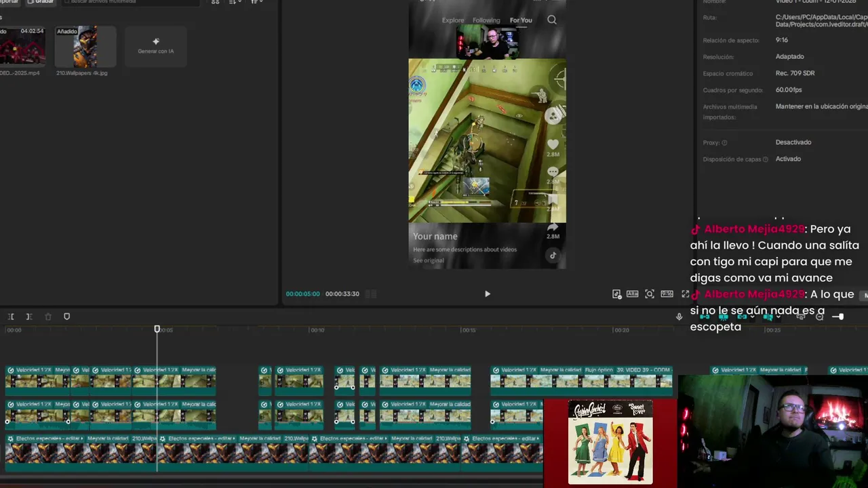The width and height of the screenshot is (868, 488).
Task: Click the 00:20 mark on the timeline ruler
Action: click(621, 330)
